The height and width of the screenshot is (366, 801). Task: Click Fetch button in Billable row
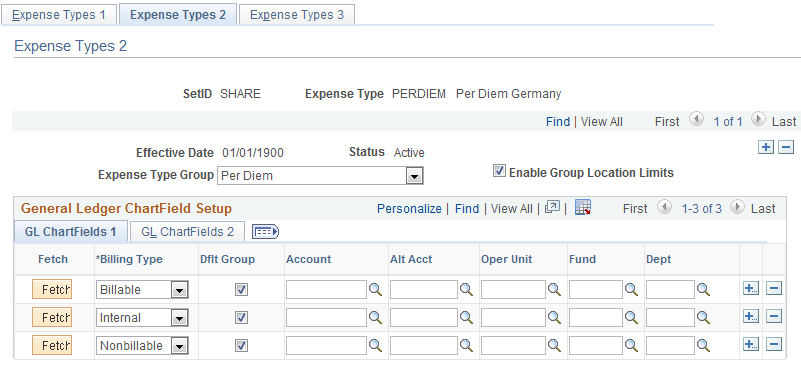tap(52, 290)
